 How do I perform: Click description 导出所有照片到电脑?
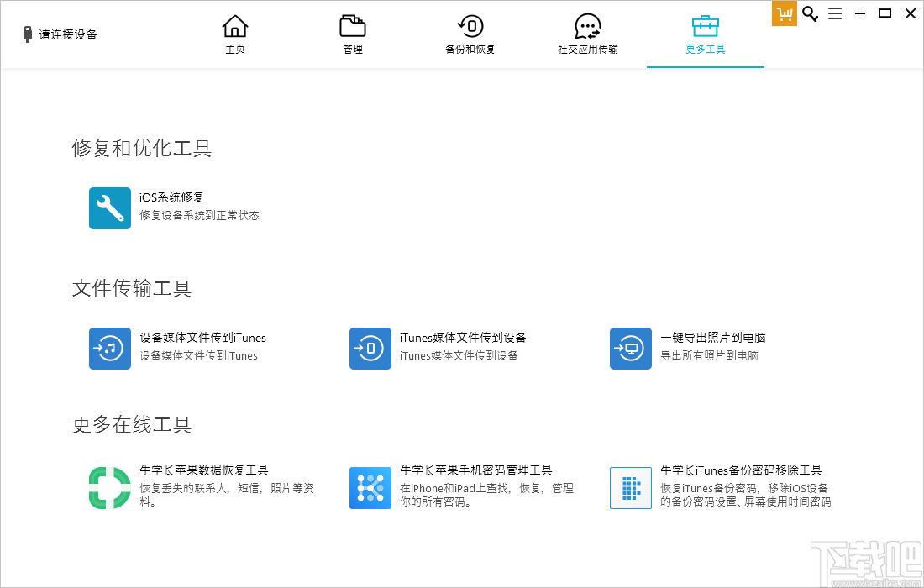tap(709, 356)
